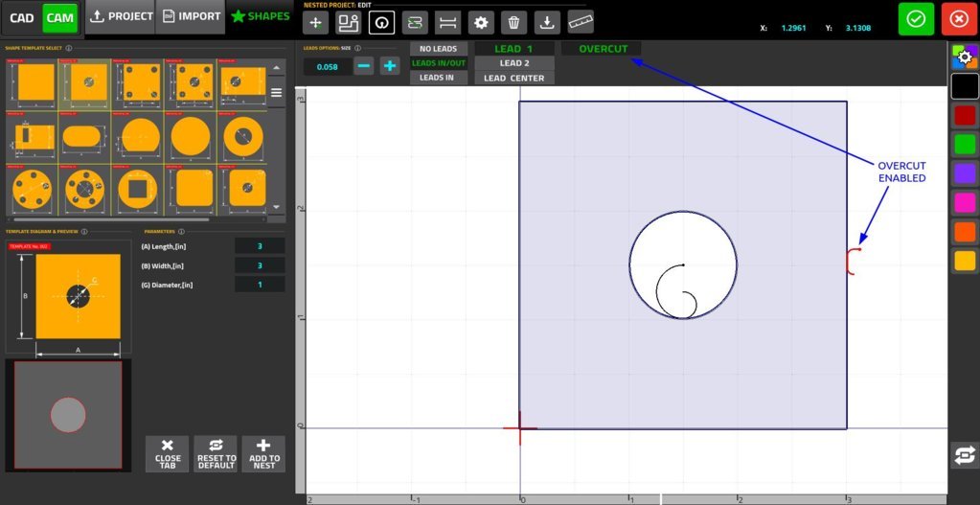Choose the LEAD 2 option
Viewport: 980px width, 505px height.
click(x=513, y=63)
